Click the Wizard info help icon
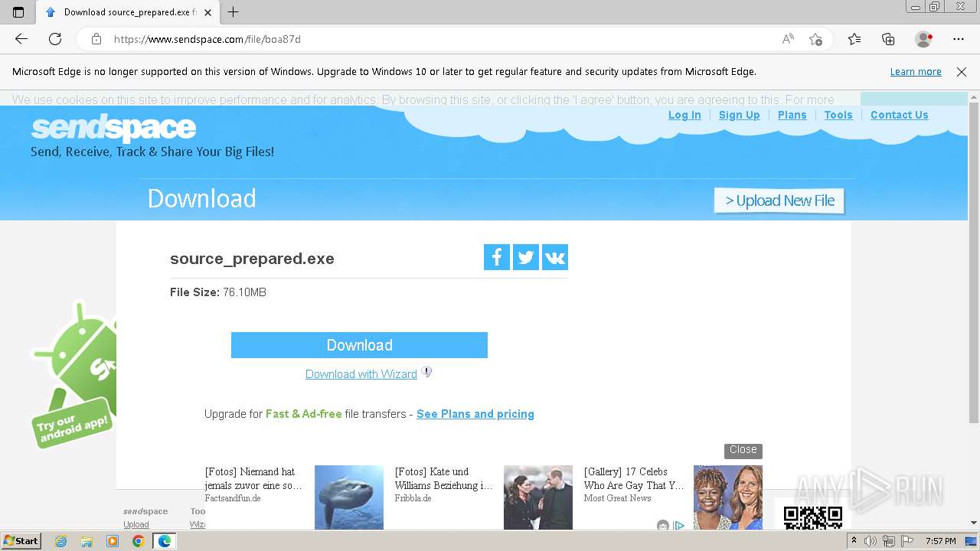 pos(426,372)
